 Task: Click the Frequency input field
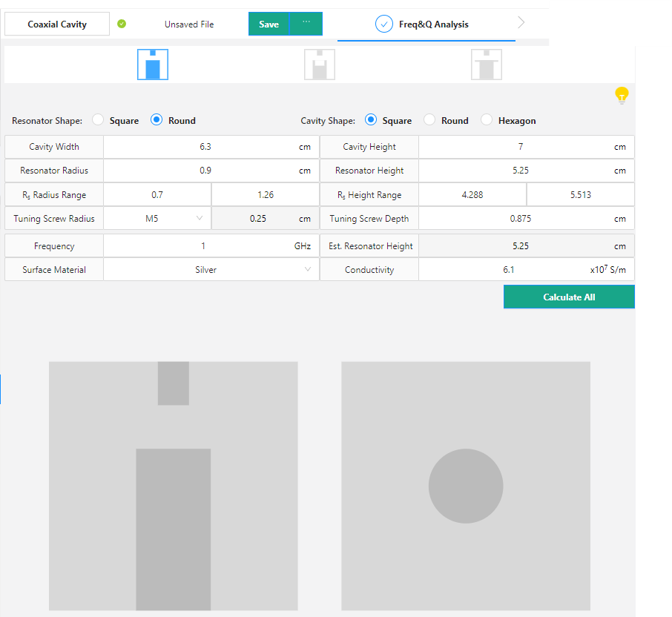pos(211,246)
